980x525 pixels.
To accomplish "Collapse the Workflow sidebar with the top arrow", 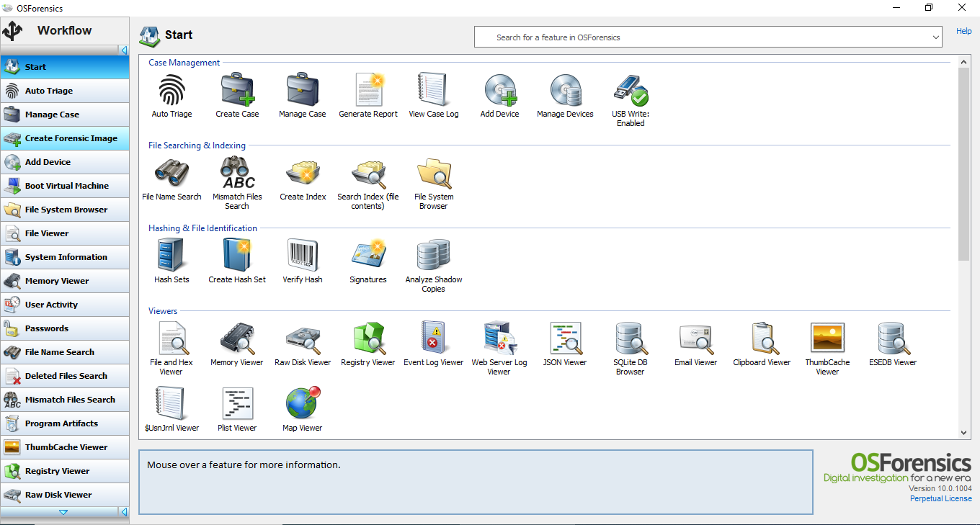I will (124, 50).
